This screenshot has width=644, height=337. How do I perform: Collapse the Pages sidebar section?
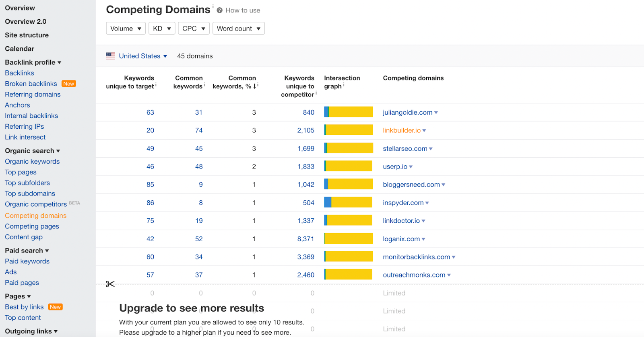click(18, 296)
